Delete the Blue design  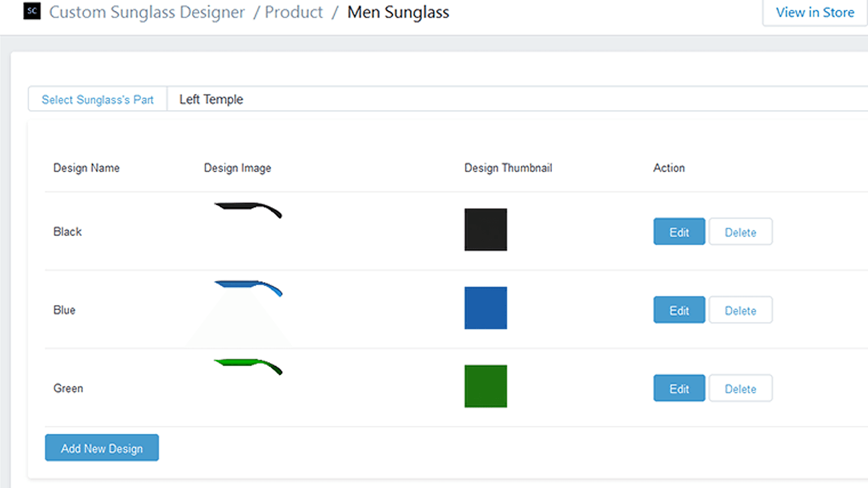(x=740, y=310)
